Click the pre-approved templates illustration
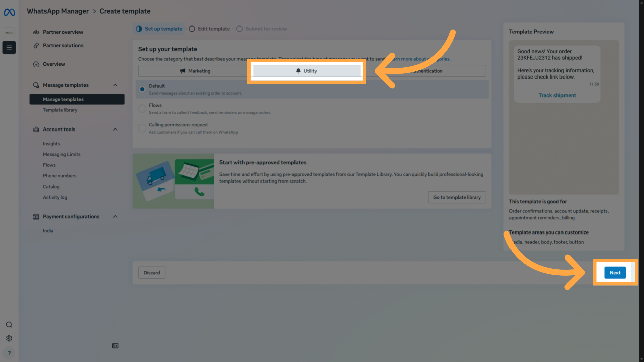Image resolution: width=644 pixels, height=362 pixels. pyautogui.click(x=173, y=181)
